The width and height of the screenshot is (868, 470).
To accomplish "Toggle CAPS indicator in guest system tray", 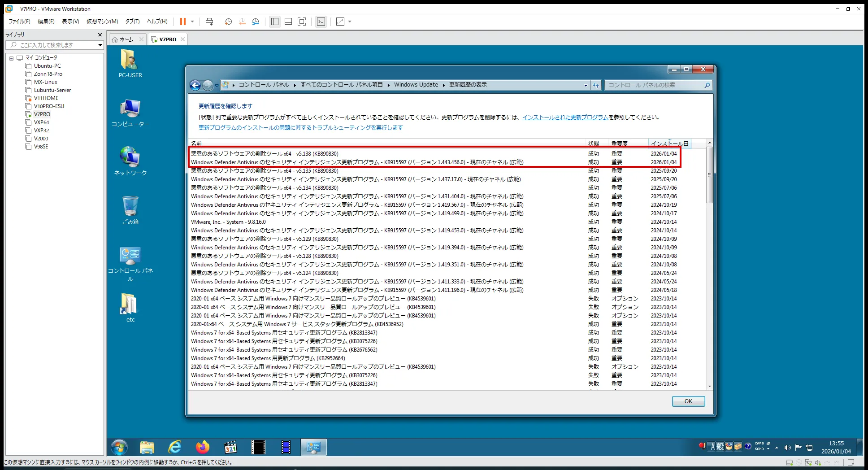I will coord(759,444).
